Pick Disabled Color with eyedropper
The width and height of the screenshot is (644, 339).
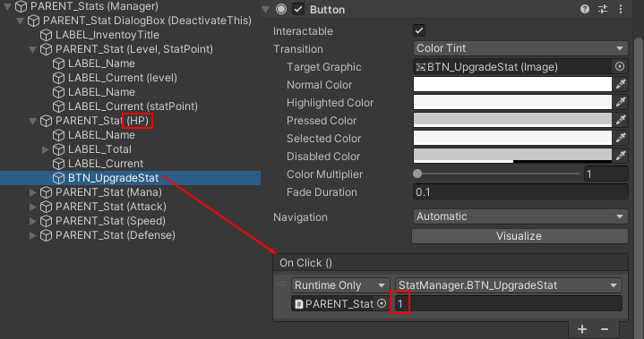(x=621, y=156)
